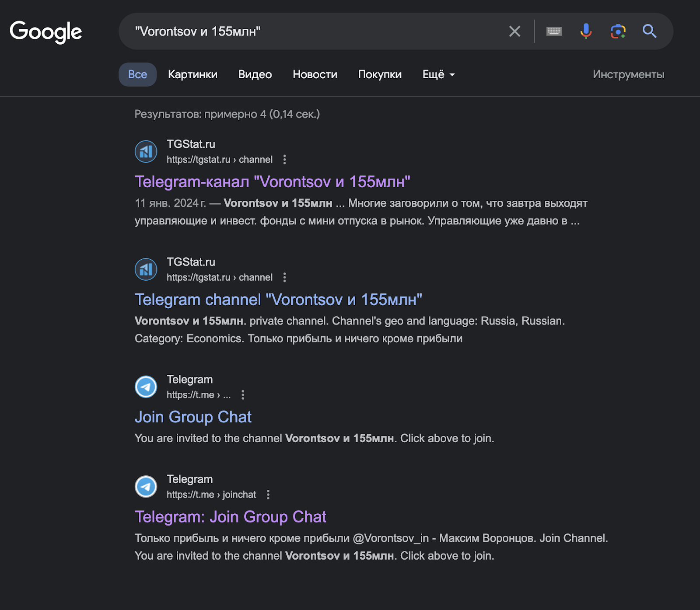700x610 pixels.
Task: Open three-dot menu next to https://t.me › ...
Action: [243, 395]
